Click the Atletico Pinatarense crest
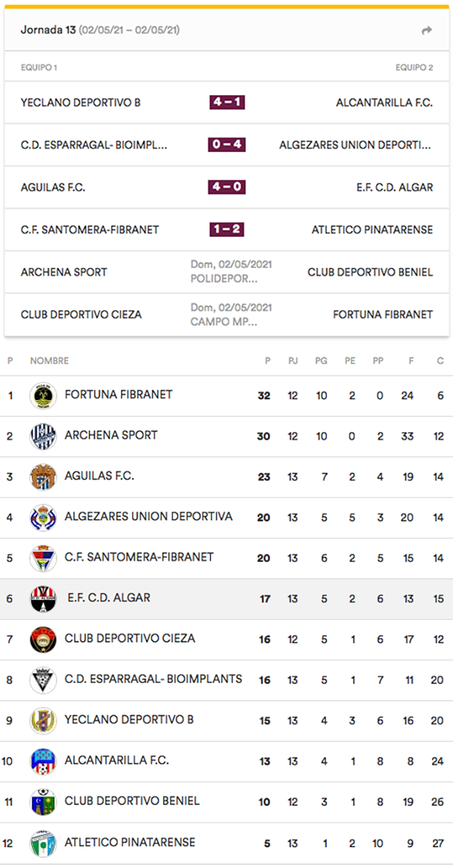 click(43, 843)
